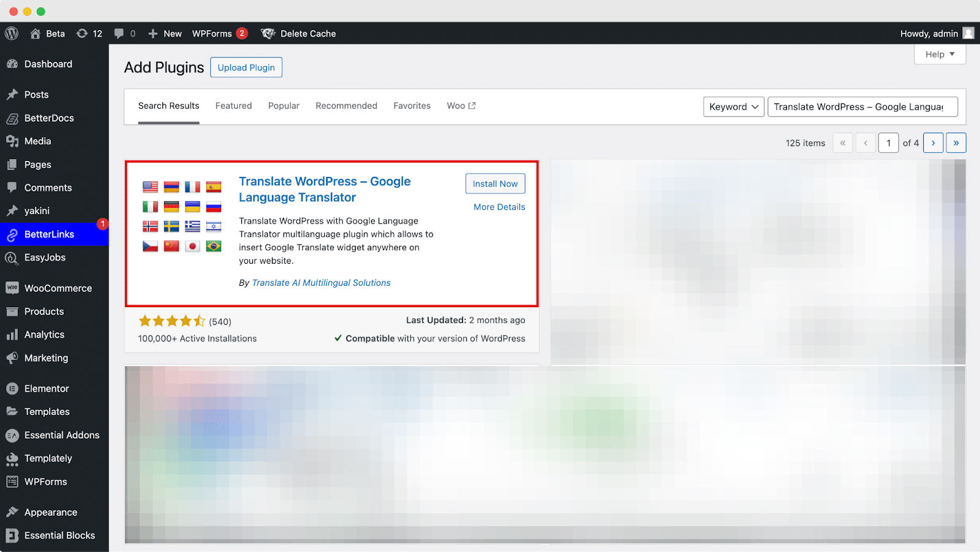Image resolution: width=980 pixels, height=552 pixels.
Task: Click the BetterLinks notification badge
Action: [x=102, y=224]
